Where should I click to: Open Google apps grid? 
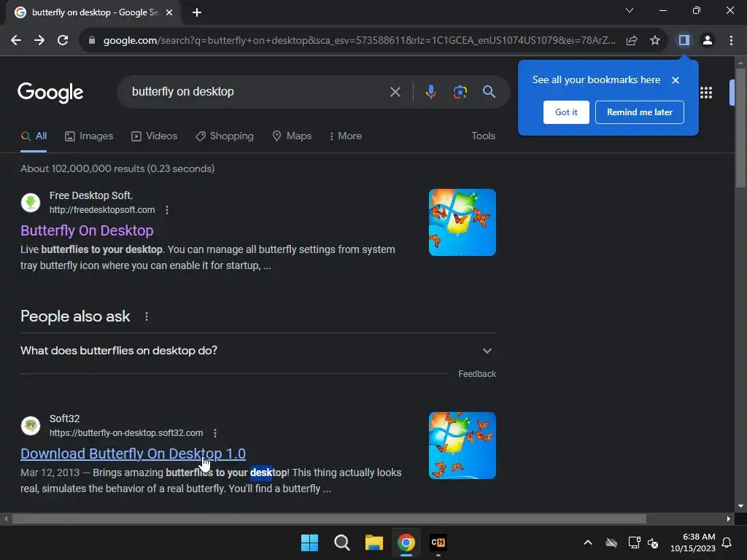[x=706, y=93]
